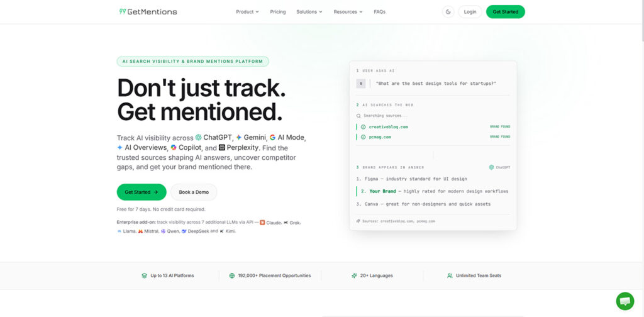The height and width of the screenshot is (317, 644).
Task: Click the Book a Demo button
Action: pyautogui.click(x=194, y=192)
